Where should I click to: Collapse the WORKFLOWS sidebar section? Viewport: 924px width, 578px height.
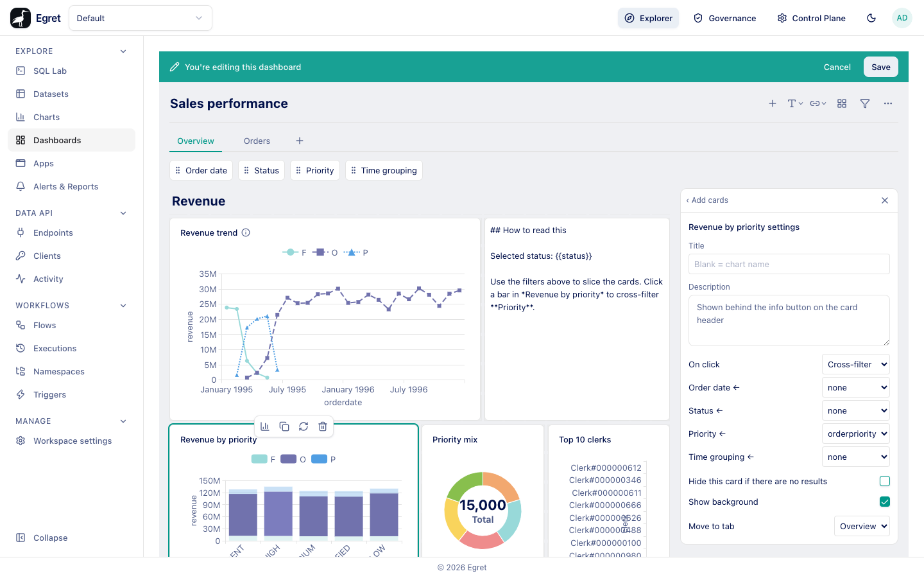tap(123, 306)
